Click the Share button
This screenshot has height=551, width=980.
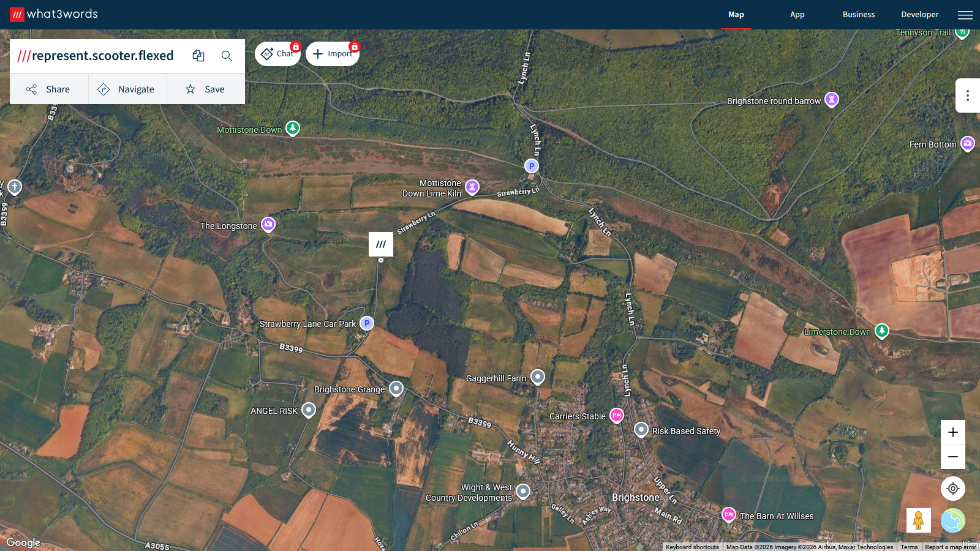tap(49, 89)
